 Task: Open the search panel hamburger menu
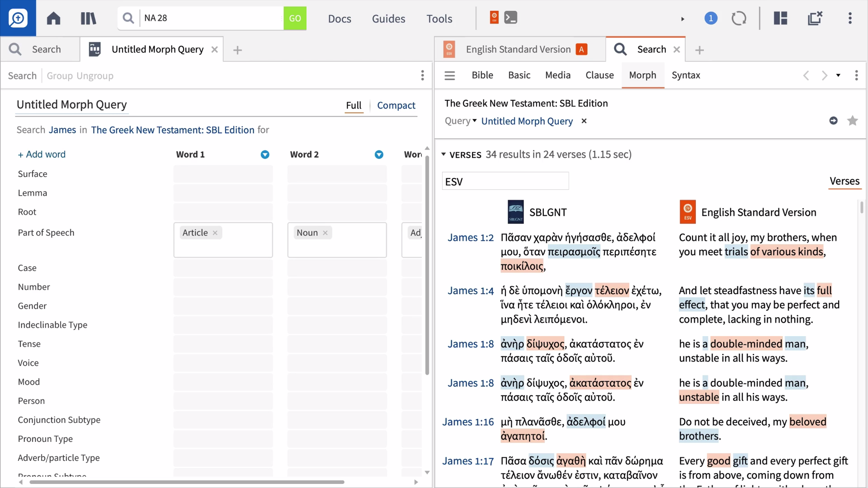(x=449, y=75)
